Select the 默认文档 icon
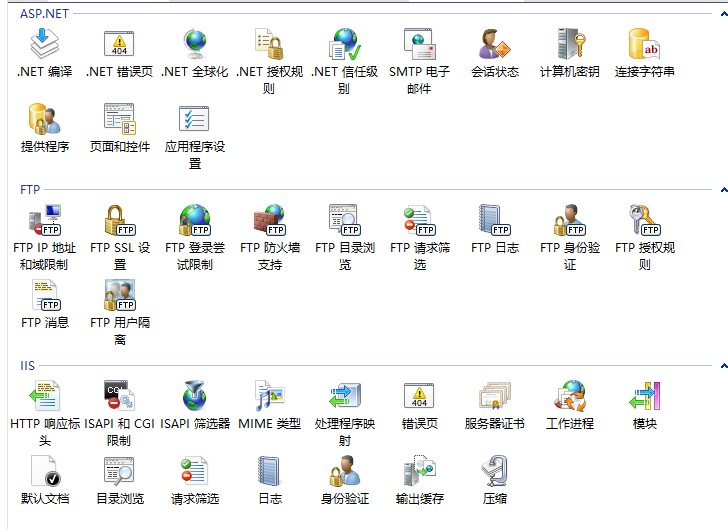 45,470
